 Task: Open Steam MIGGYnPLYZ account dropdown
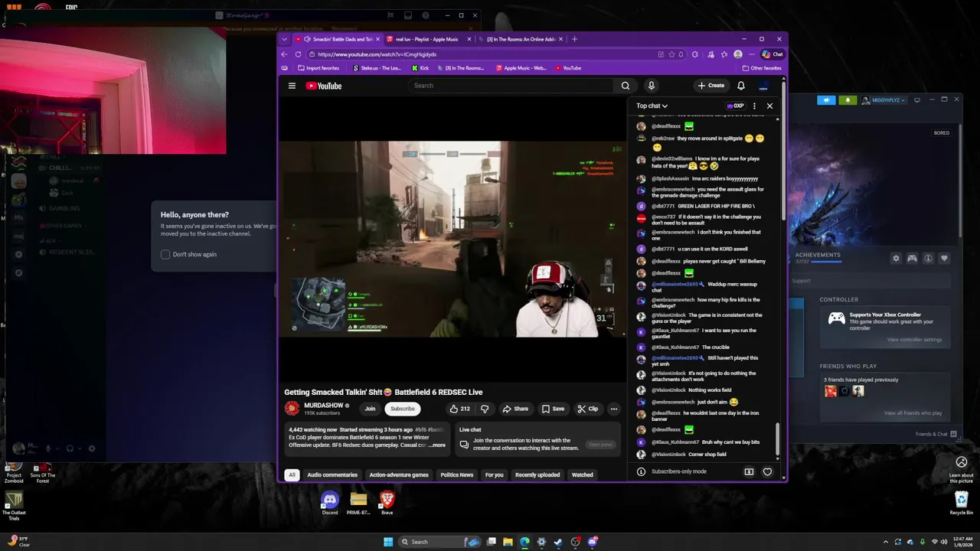pyautogui.click(x=885, y=100)
